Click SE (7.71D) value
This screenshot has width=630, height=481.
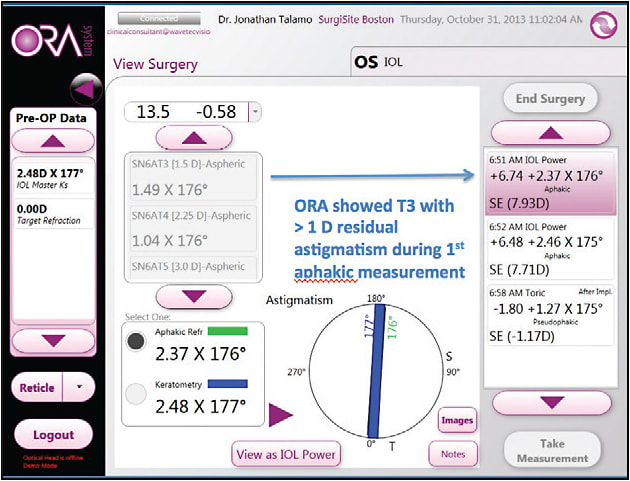point(519,270)
